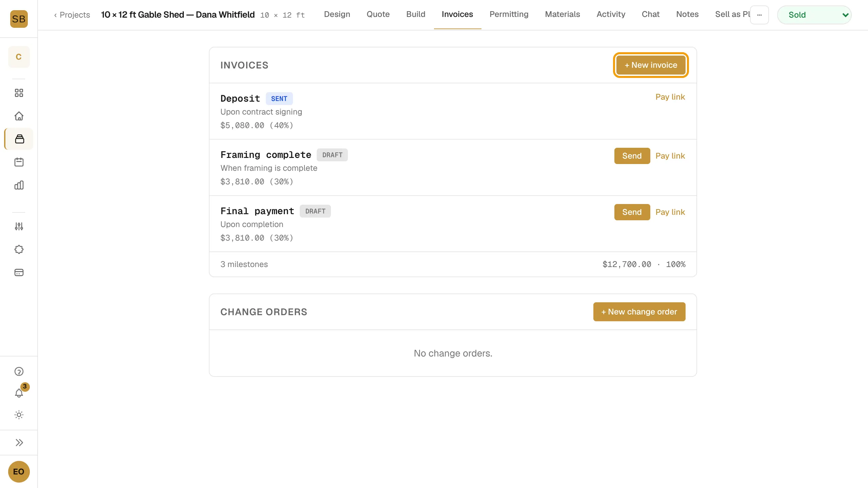Click the $12,700.00 total amount

pos(627,264)
